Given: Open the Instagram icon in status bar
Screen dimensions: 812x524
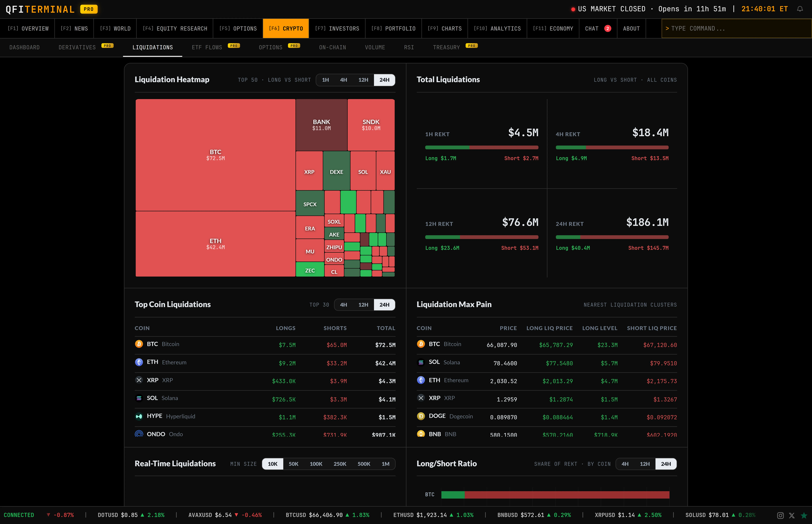Looking at the screenshot, I should 780,515.
